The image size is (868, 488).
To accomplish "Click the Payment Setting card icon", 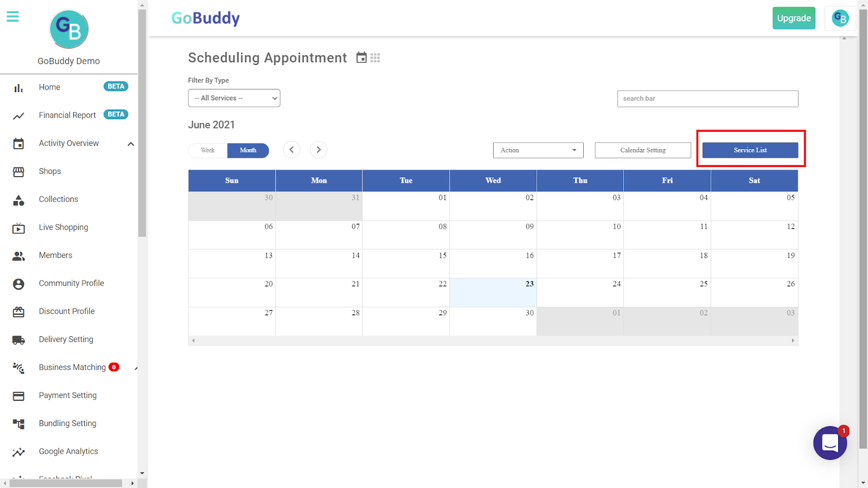I will coord(18,396).
